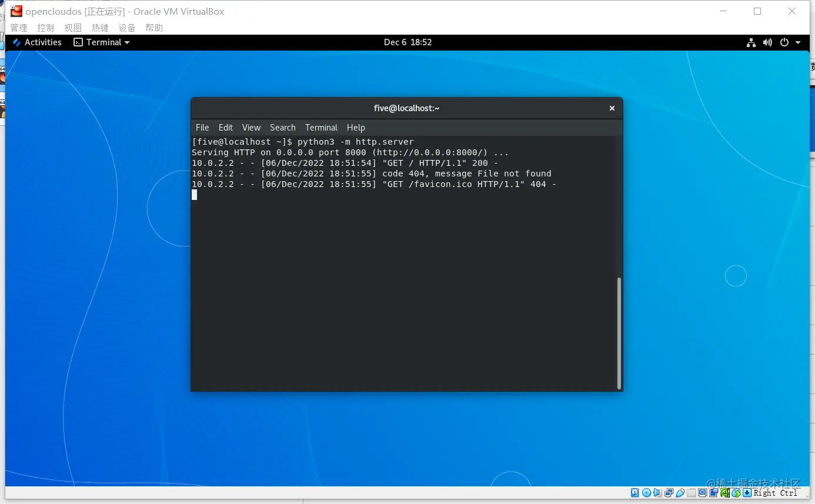Click the hard disk activity status icon
Viewport: 815px width, 504px height.
tap(635, 493)
